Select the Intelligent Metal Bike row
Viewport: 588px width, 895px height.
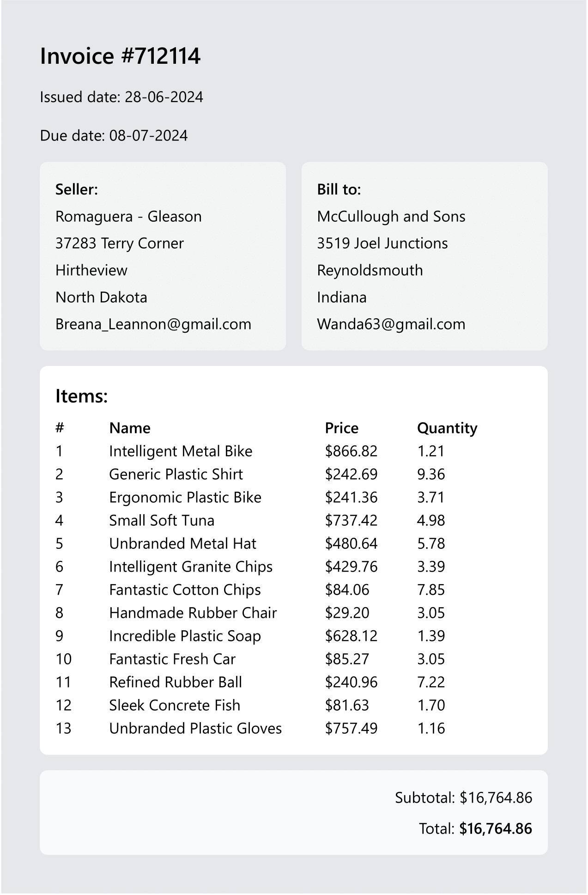click(x=181, y=451)
